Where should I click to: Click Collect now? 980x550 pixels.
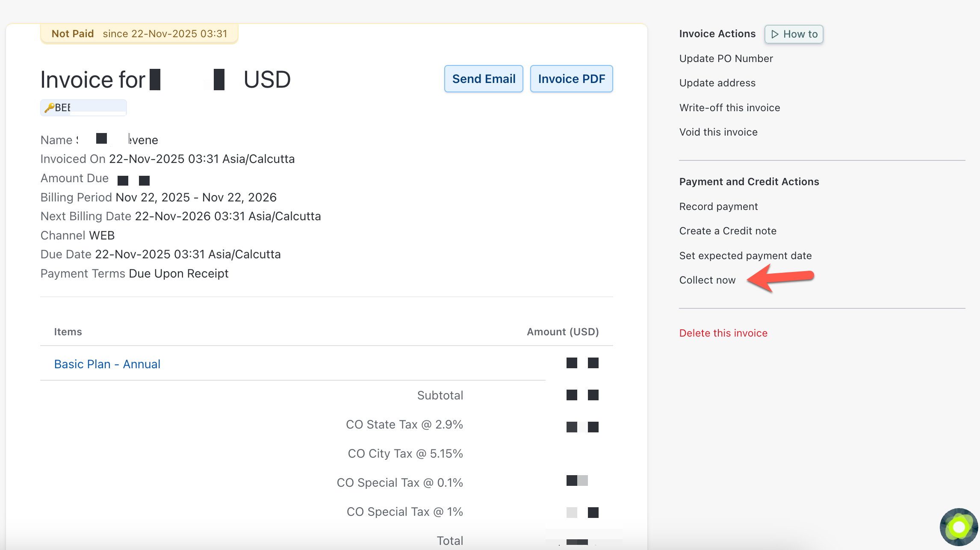(x=707, y=280)
